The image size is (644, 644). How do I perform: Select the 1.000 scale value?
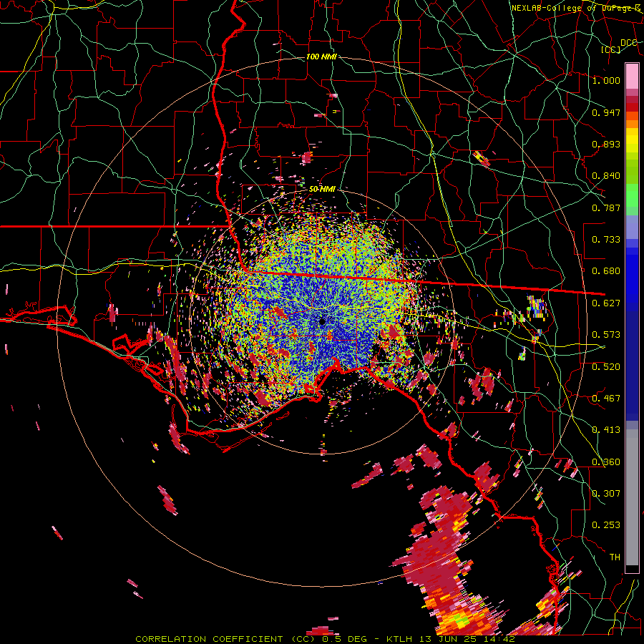[606, 80]
